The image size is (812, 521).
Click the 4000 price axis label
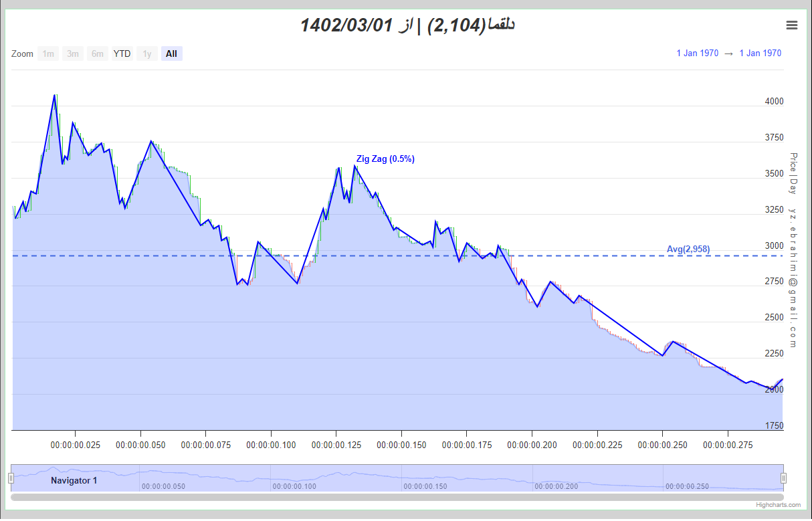775,102
